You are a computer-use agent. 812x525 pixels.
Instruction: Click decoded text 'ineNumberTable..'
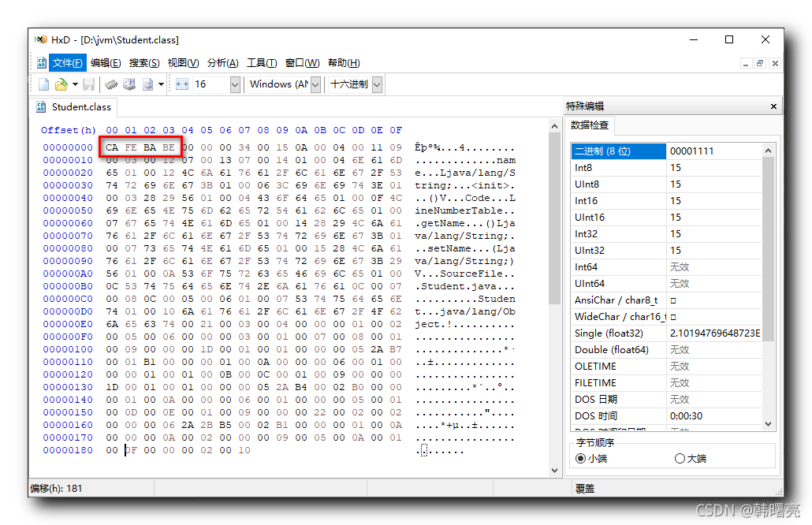click(464, 210)
